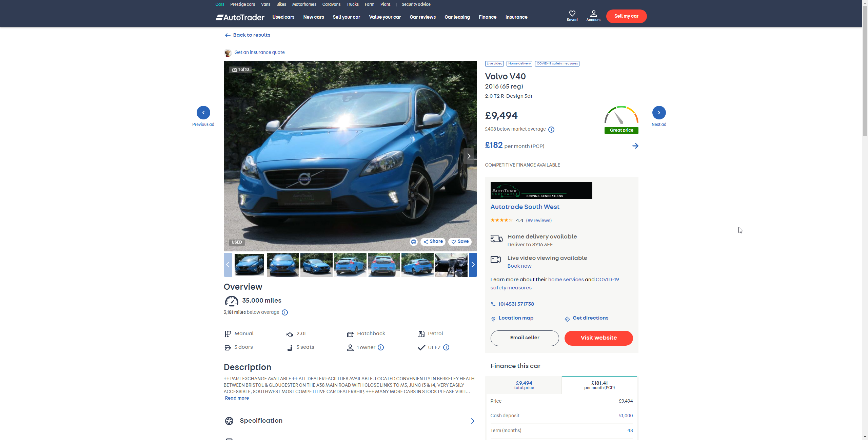Show next photo in main image
Viewport: 868px width, 440px height.
coord(469,156)
